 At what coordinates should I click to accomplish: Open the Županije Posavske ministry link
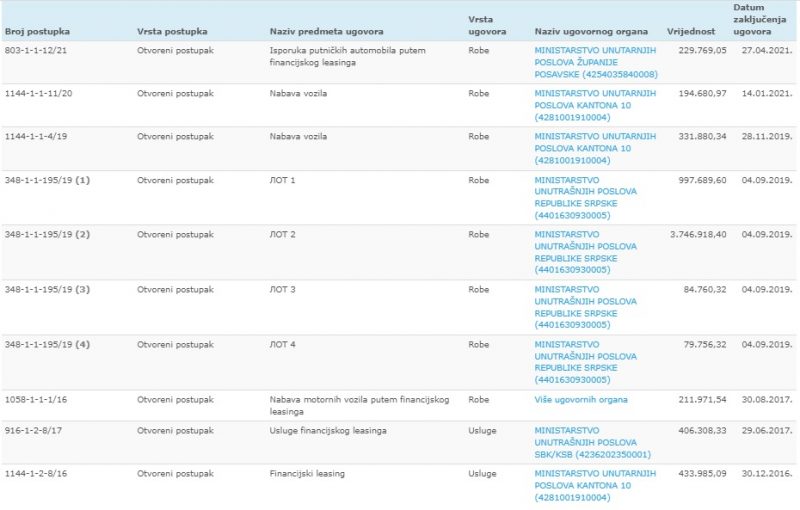point(596,62)
